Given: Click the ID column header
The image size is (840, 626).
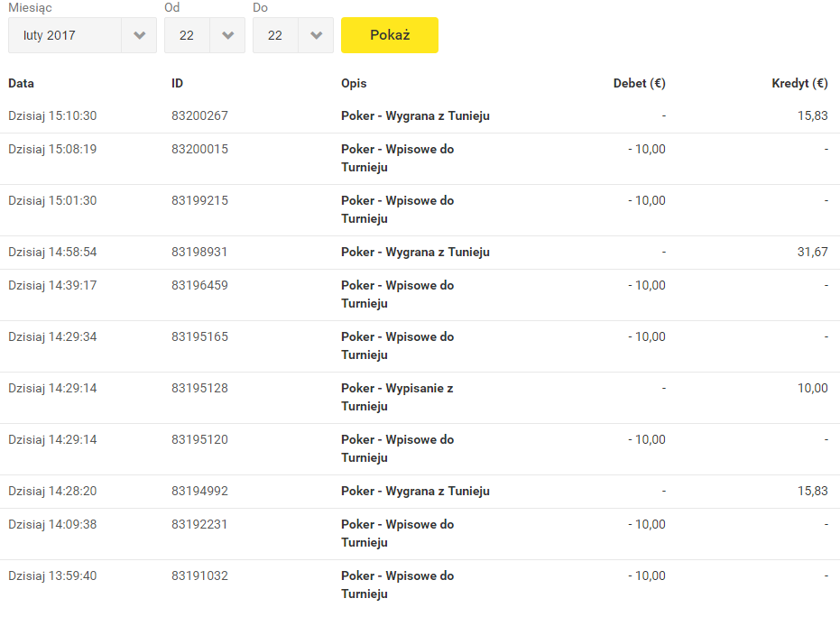Looking at the screenshot, I should coord(177,84).
